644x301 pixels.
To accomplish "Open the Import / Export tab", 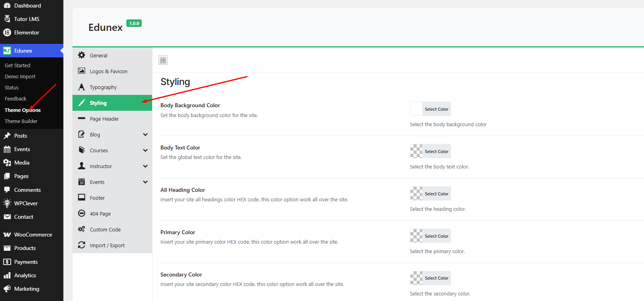I will pyautogui.click(x=112, y=245).
